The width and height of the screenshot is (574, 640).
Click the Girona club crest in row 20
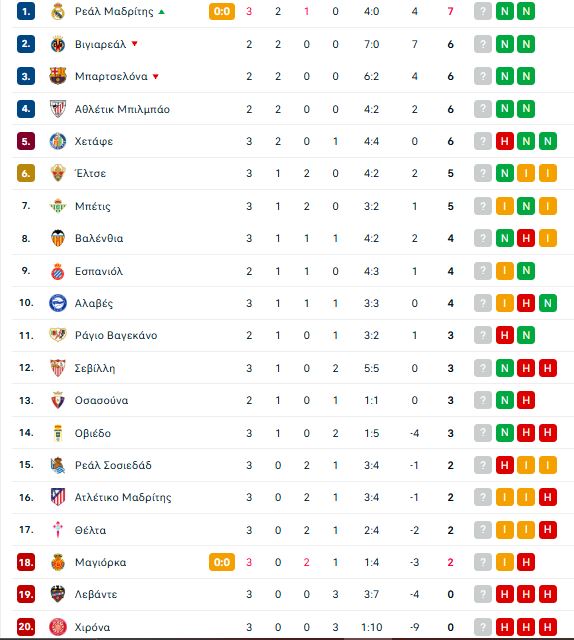(x=58, y=627)
